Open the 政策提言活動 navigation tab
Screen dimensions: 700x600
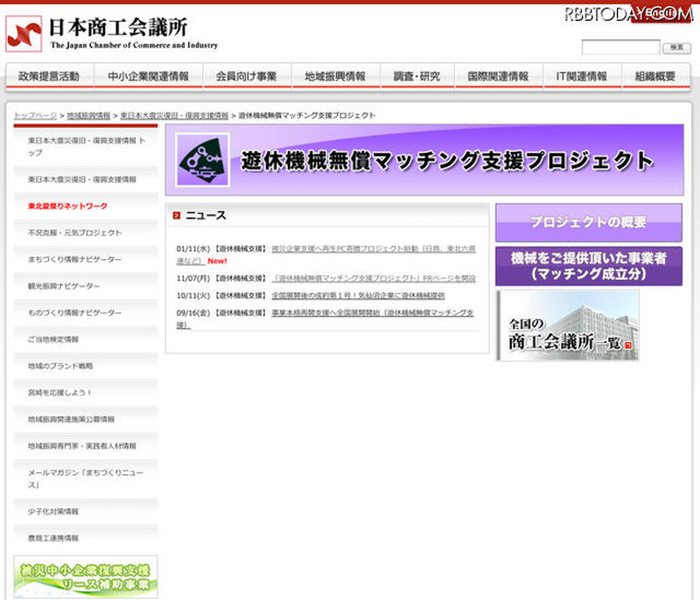[x=49, y=76]
